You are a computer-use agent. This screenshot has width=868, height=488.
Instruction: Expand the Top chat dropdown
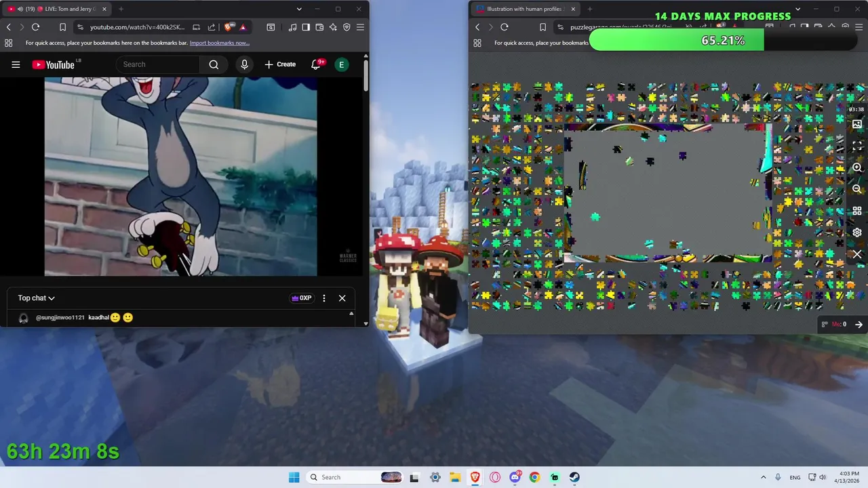tap(36, 298)
